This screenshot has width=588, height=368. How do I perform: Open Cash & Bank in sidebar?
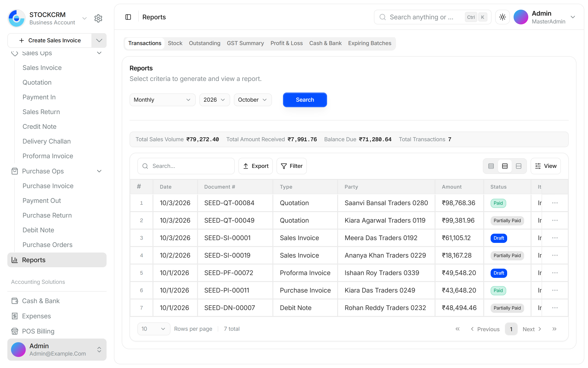point(57,301)
